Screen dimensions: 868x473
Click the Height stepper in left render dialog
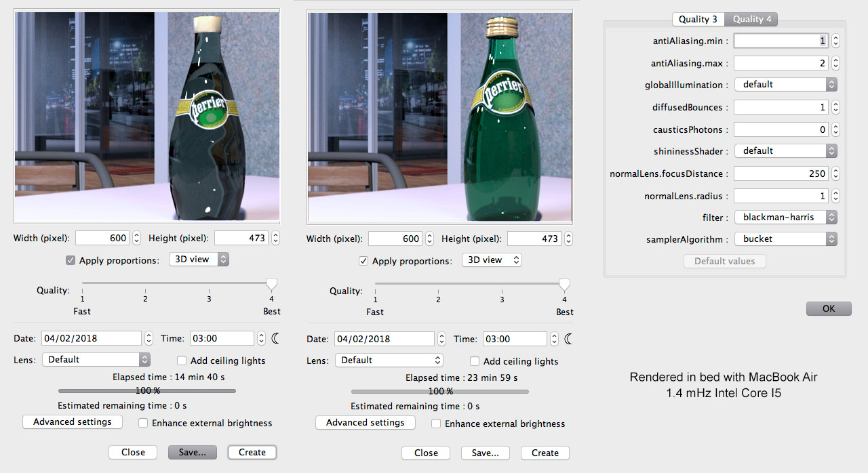[x=275, y=238]
